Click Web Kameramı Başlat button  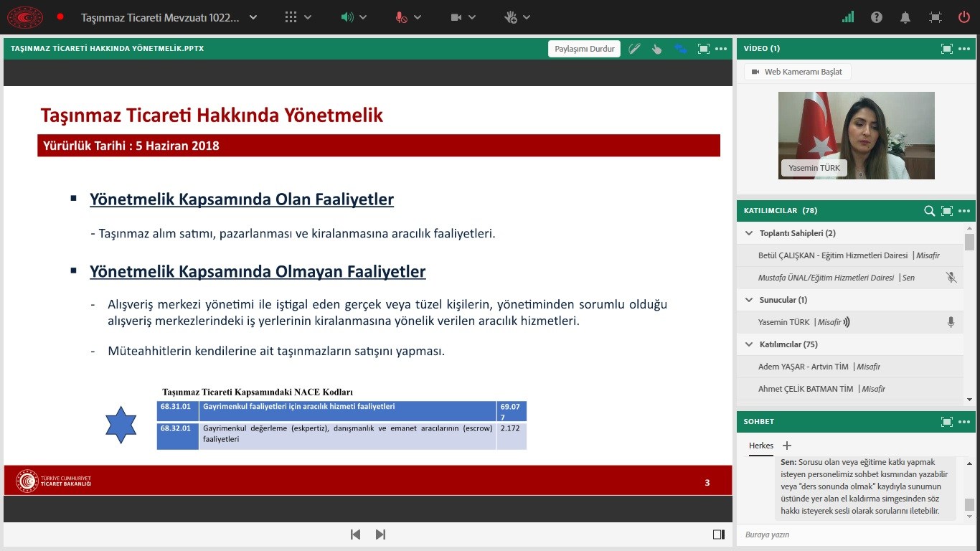tap(797, 72)
